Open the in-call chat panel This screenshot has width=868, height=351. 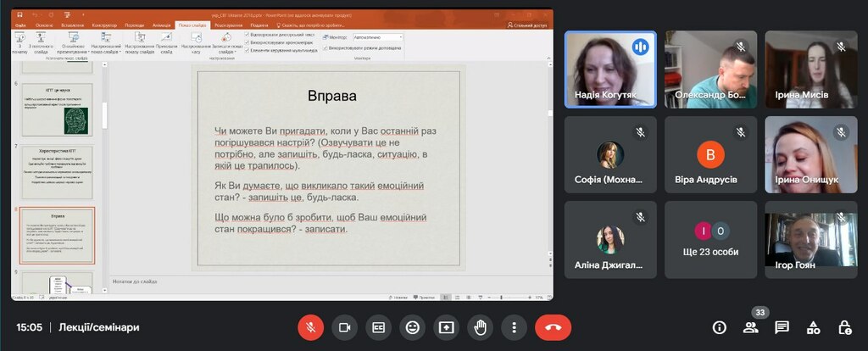pos(782,327)
